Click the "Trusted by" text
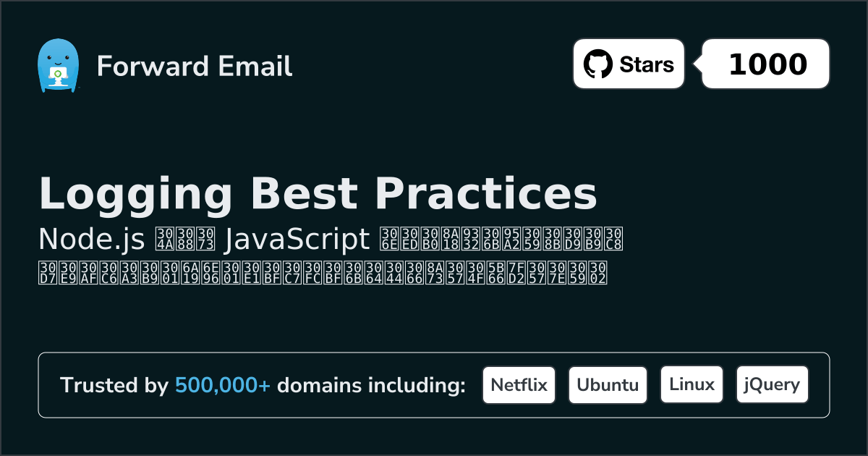The height and width of the screenshot is (456, 868). pyautogui.click(x=114, y=386)
